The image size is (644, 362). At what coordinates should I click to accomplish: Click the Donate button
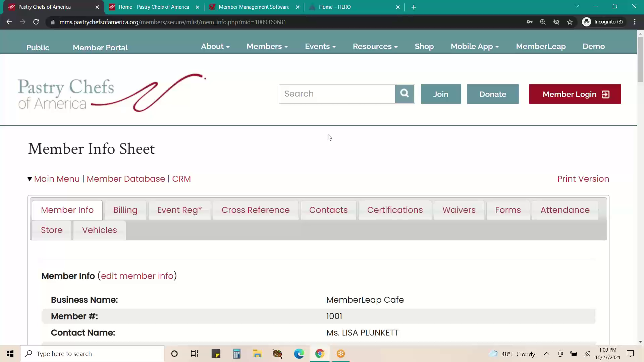click(493, 94)
